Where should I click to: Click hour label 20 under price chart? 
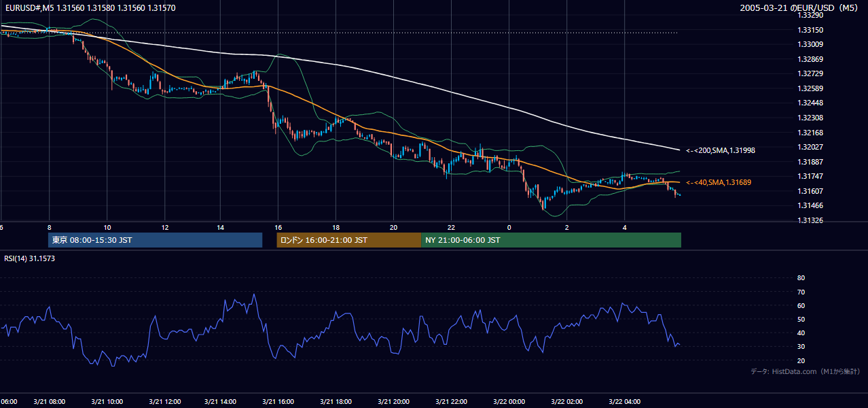tap(393, 227)
